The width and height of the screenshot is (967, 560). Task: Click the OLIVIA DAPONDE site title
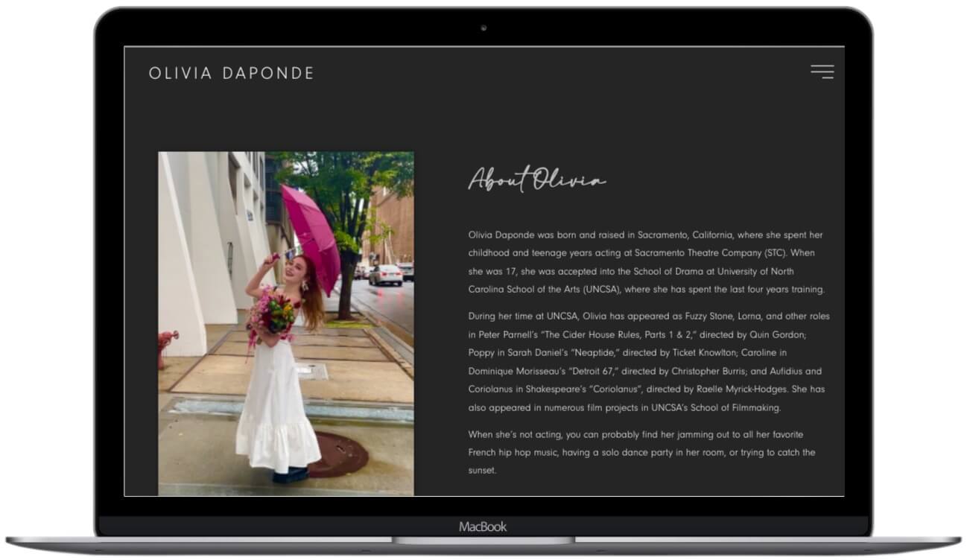232,73
